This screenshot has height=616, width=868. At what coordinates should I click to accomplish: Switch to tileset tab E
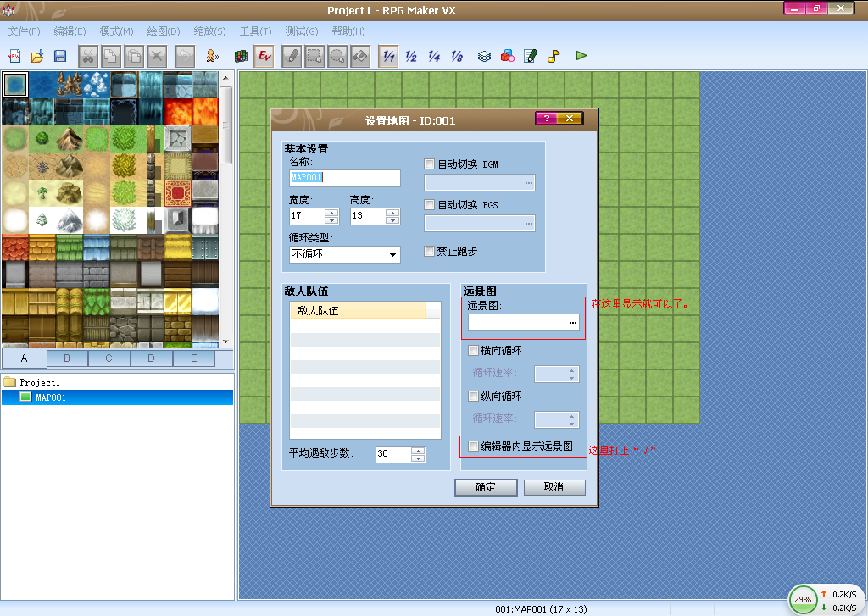[x=194, y=358]
